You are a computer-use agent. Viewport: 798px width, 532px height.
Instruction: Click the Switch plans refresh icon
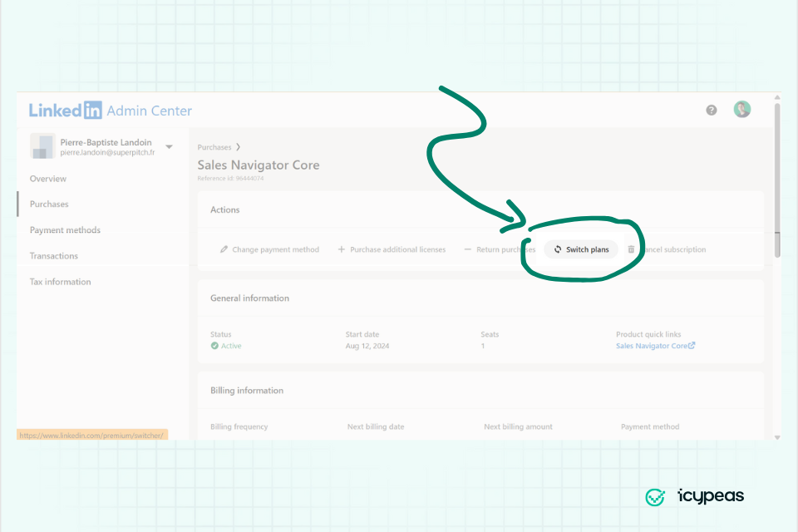coord(558,249)
